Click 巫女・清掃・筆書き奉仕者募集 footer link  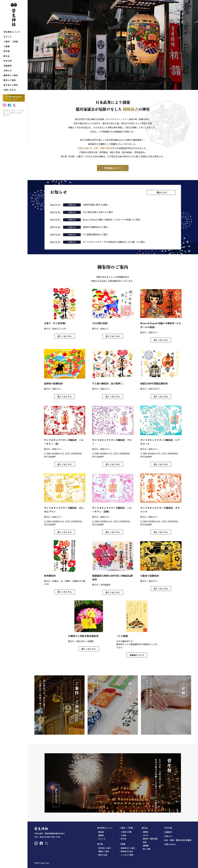pyautogui.click(x=178, y=840)
